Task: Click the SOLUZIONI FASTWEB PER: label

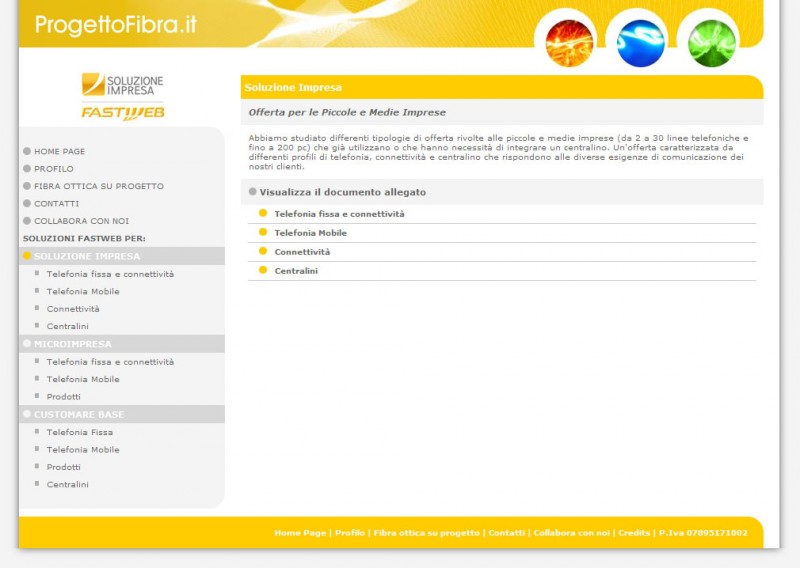Action: click(x=84, y=238)
